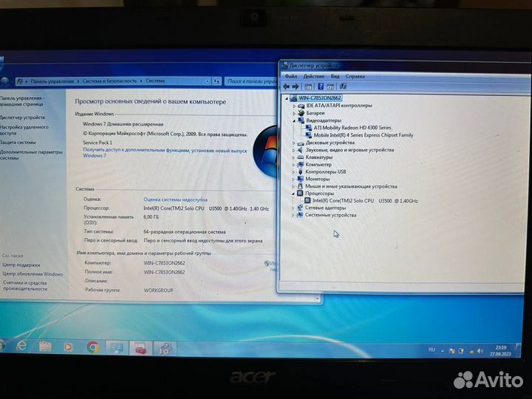Open Дополнительные параметры системы link

(31, 155)
